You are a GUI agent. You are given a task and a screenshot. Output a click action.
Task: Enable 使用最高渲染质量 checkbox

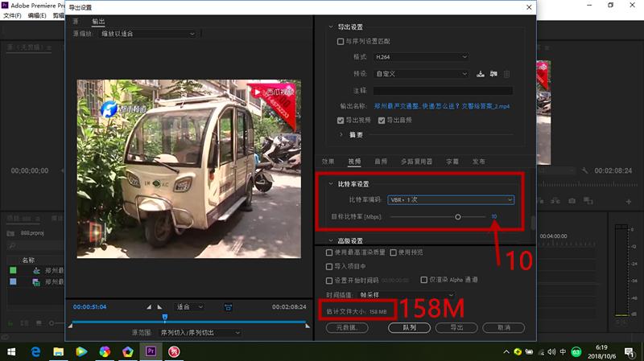(x=329, y=252)
